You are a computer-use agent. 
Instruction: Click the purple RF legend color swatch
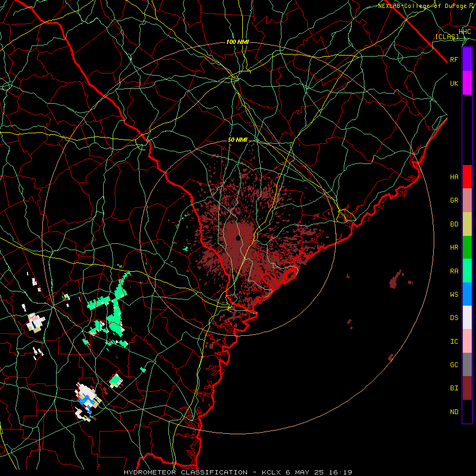click(467, 59)
